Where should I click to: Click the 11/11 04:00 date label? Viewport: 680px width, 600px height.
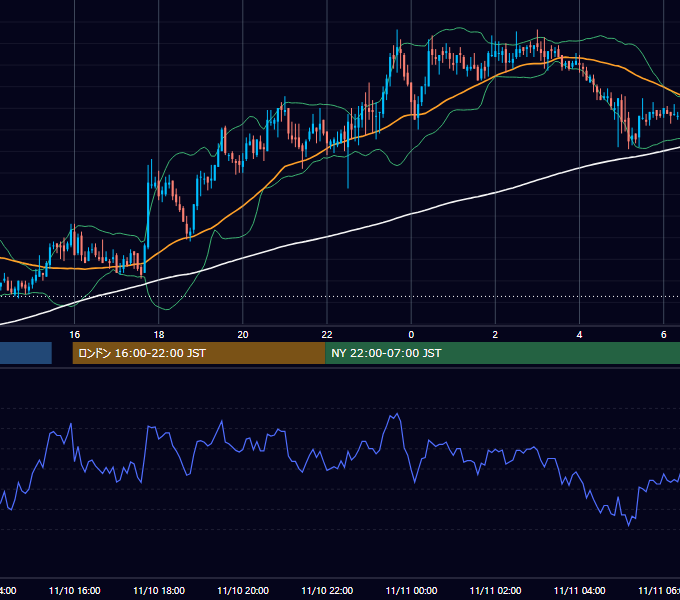(x=579, y=590)
